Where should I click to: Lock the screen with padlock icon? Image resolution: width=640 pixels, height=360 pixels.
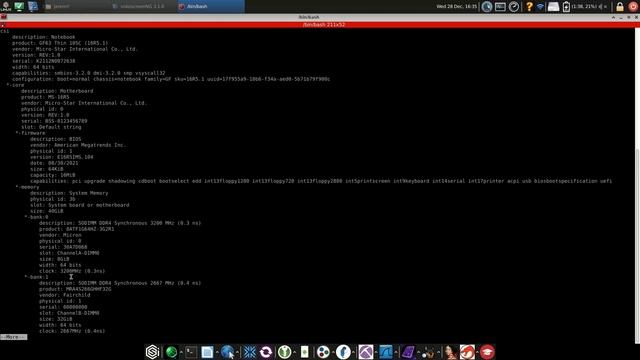point(620,7)
